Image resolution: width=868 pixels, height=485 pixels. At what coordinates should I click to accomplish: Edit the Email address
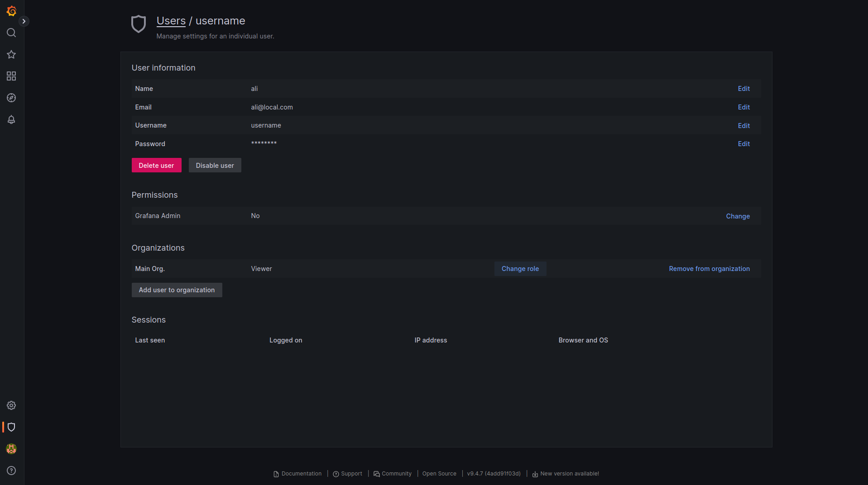pyautogui.click(x=743, y=107)
